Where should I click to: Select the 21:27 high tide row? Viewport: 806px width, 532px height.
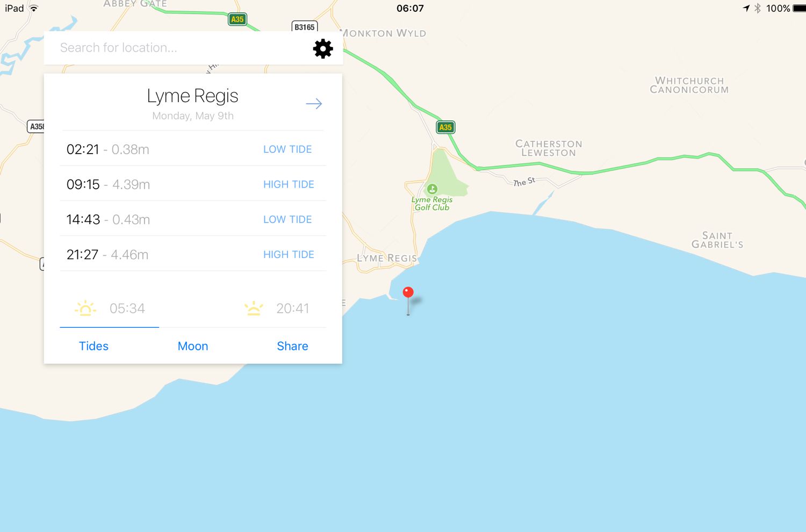[193, 254]
